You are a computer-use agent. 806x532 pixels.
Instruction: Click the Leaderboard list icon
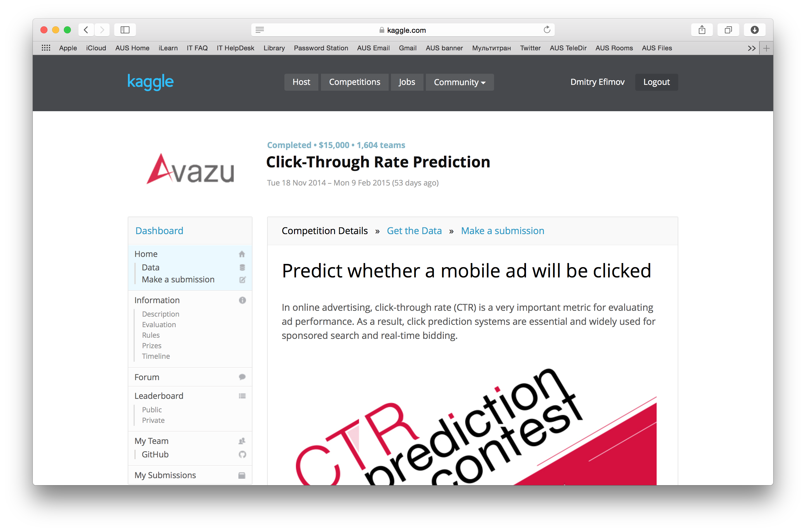click(x=242, y=395)
